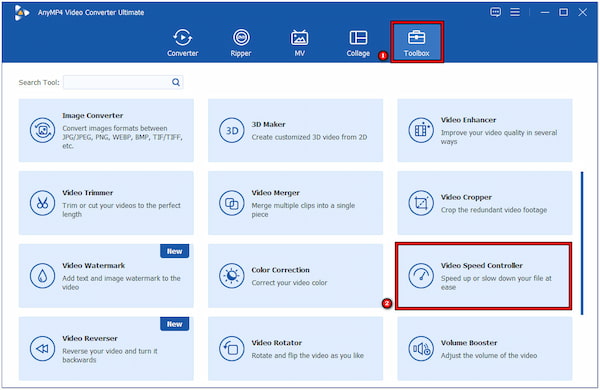Click the Video Reverser rewind icon

pos(42,348)
